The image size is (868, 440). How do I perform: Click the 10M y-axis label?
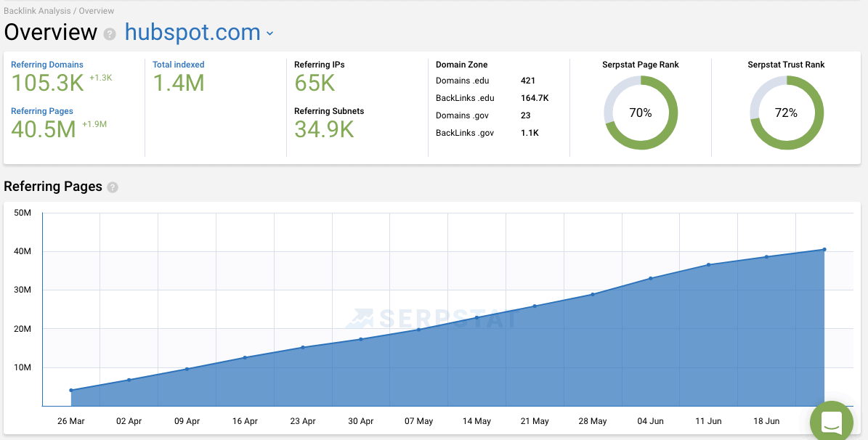click(22, 367)
